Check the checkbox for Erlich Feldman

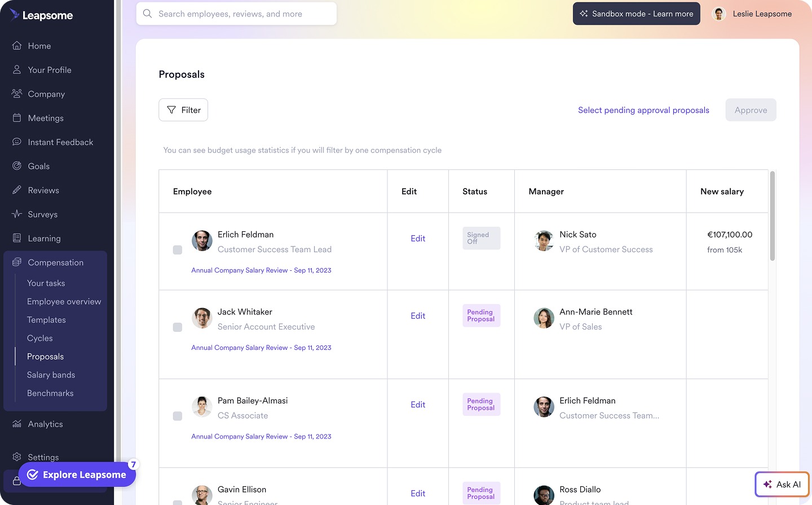(x=178, y=249)
